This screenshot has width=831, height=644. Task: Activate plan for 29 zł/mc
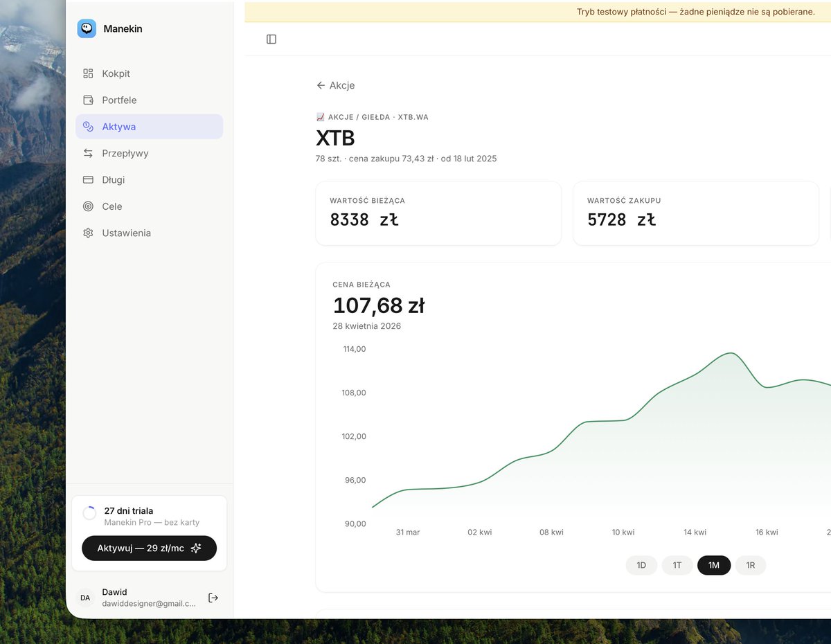(149, 548)
